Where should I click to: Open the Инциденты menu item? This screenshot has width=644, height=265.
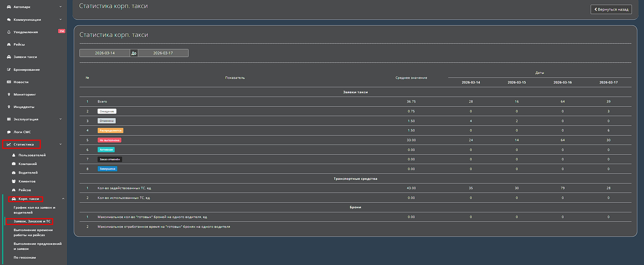(24, 107)
